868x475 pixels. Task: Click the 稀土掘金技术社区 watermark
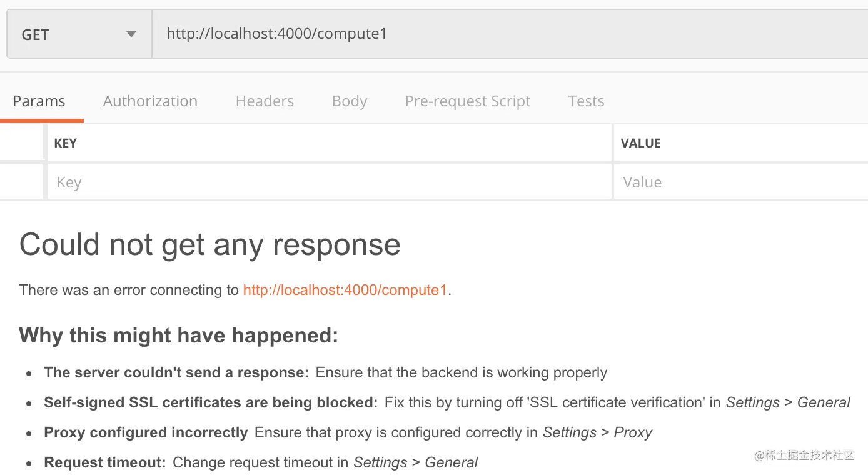point(804,455)
